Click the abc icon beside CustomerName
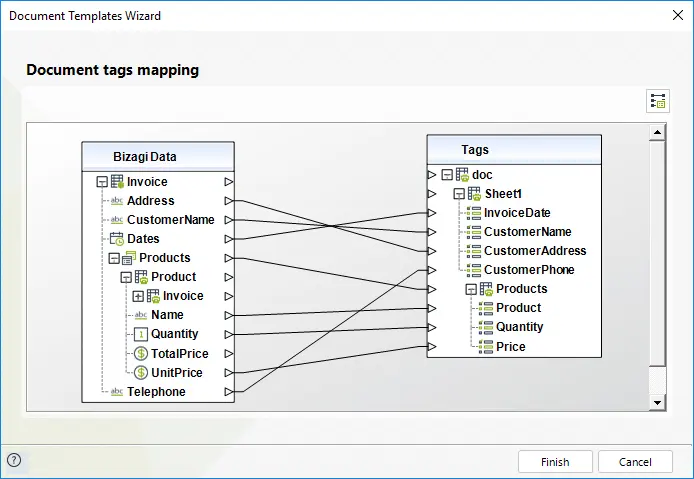 pos(117,220)
